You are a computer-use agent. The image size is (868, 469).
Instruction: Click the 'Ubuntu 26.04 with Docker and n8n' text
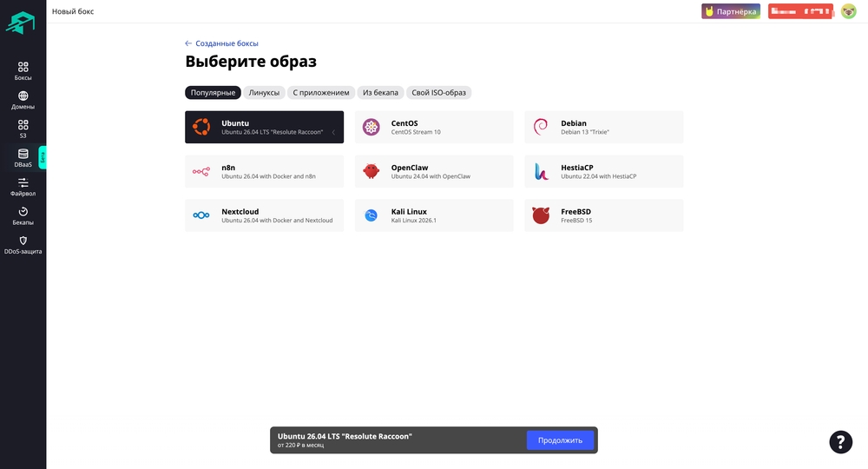268,176
